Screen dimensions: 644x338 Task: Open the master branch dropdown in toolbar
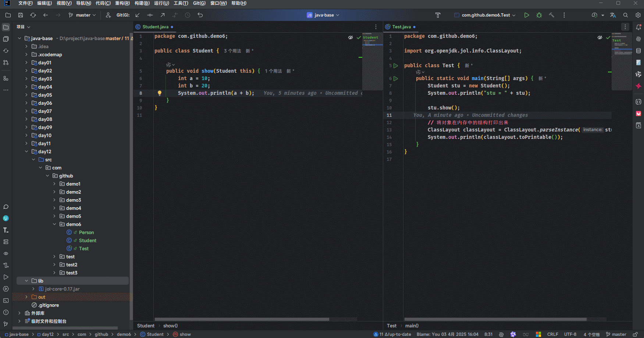coord(82,15)
